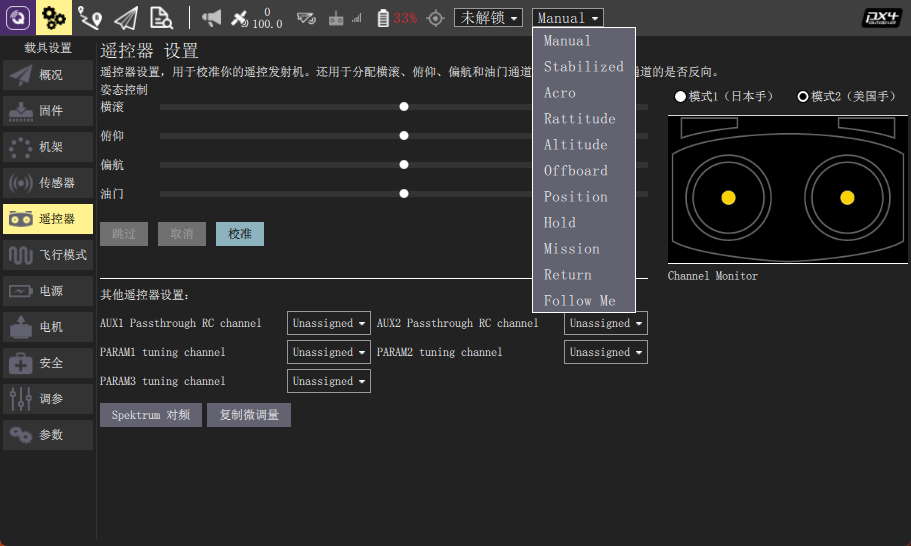Pick Position flight mode from list
Viewport: 911px width, 546px height.
pos(575,197)
